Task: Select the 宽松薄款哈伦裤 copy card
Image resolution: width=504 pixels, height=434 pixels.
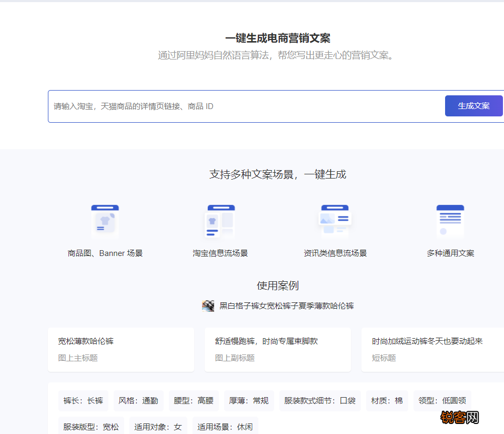Action: [x=121, y=350]
